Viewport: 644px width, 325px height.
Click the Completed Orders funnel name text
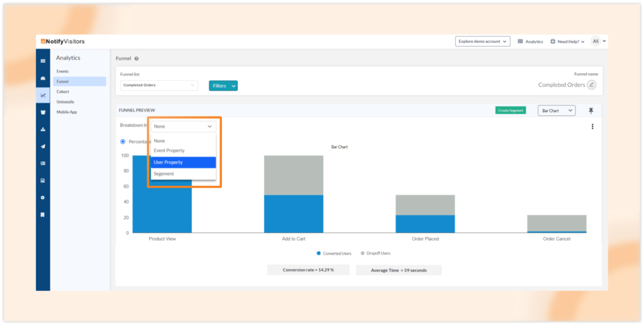pyautogui.click(x=562, y=85)
